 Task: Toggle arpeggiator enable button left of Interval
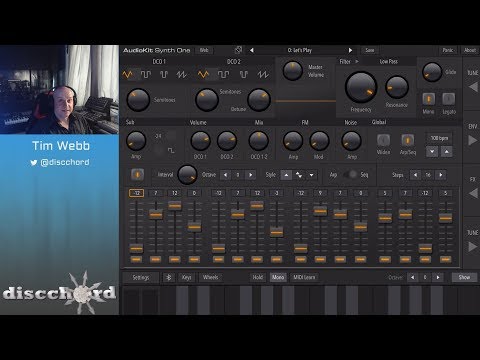137,174
